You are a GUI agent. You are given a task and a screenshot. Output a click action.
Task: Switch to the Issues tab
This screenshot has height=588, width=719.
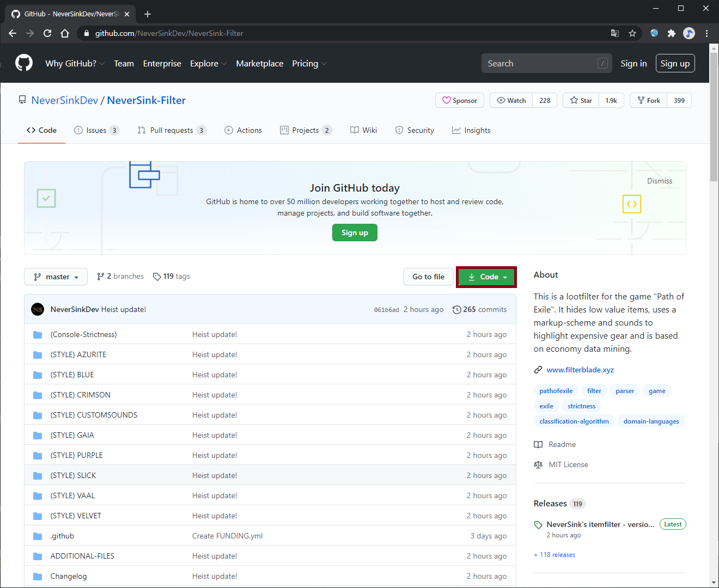(x=96, y=130)
